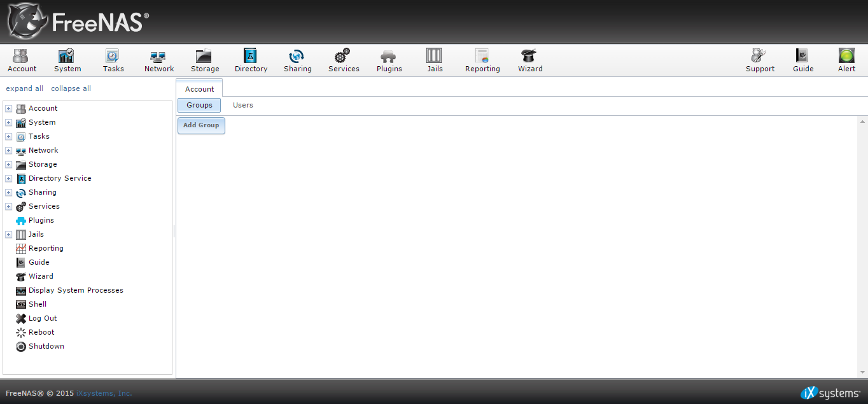Click the expand all link

point(25,88)
